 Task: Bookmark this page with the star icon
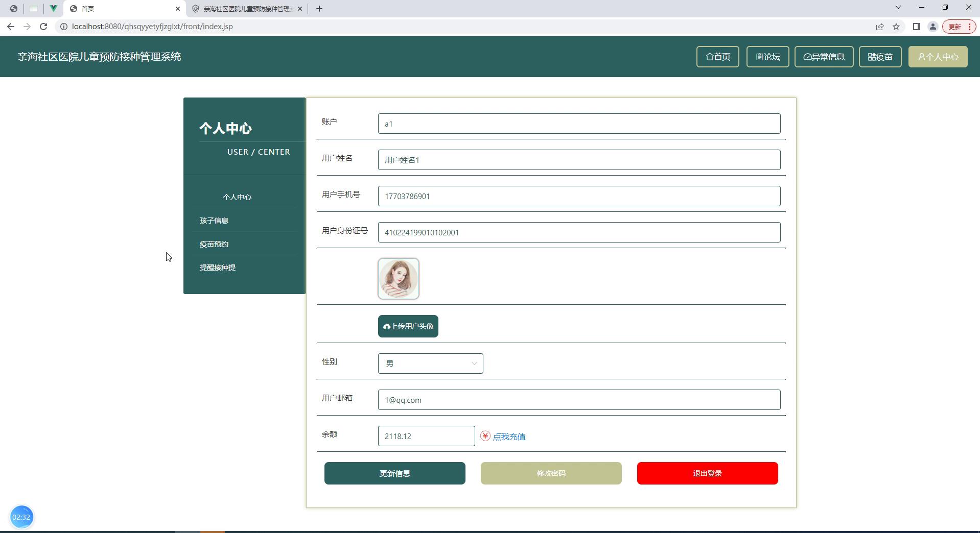896,27
